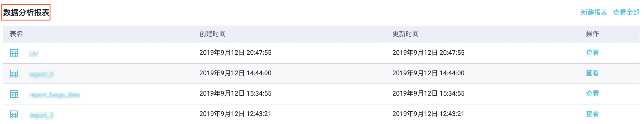Click the table icon for the 12:43:21 report
The width and height of the screenshot is (644, 124).
point(14,114)
